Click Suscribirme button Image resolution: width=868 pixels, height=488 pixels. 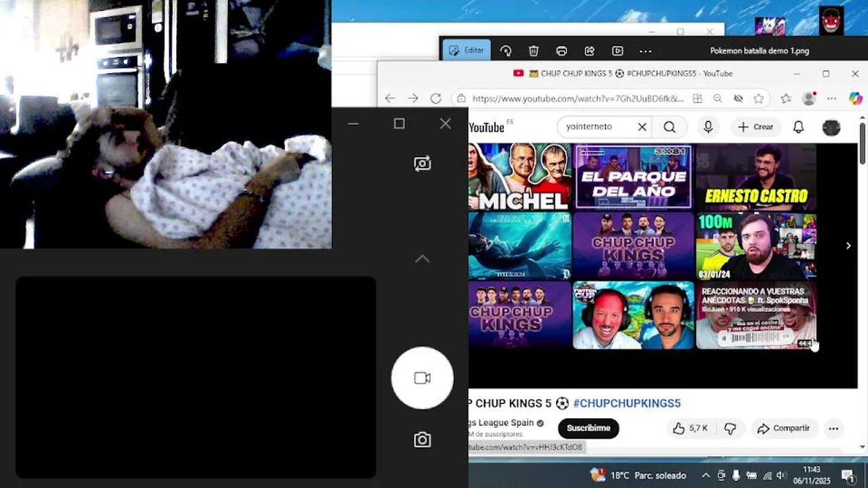click(x=589, y=428)
